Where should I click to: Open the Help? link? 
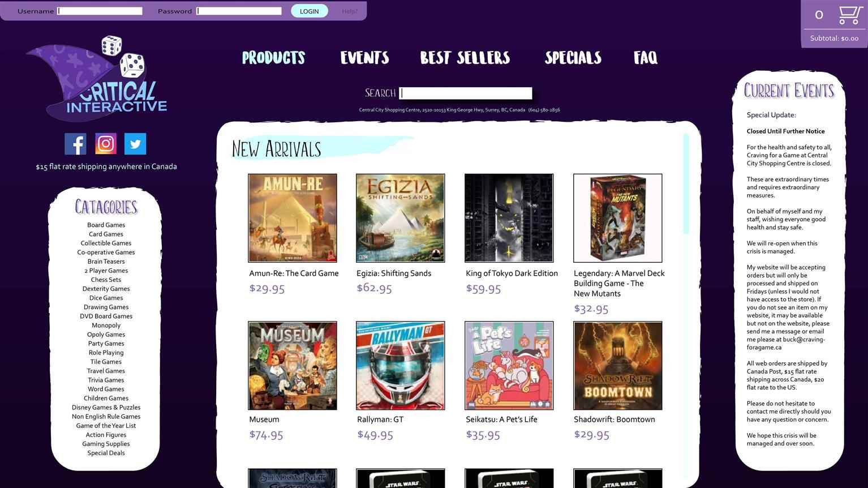coord(350,11)
